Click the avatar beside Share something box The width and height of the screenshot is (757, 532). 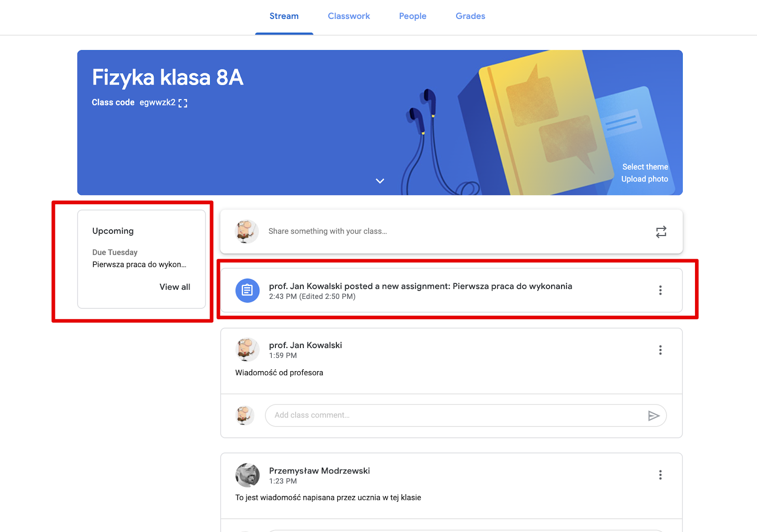246,231
